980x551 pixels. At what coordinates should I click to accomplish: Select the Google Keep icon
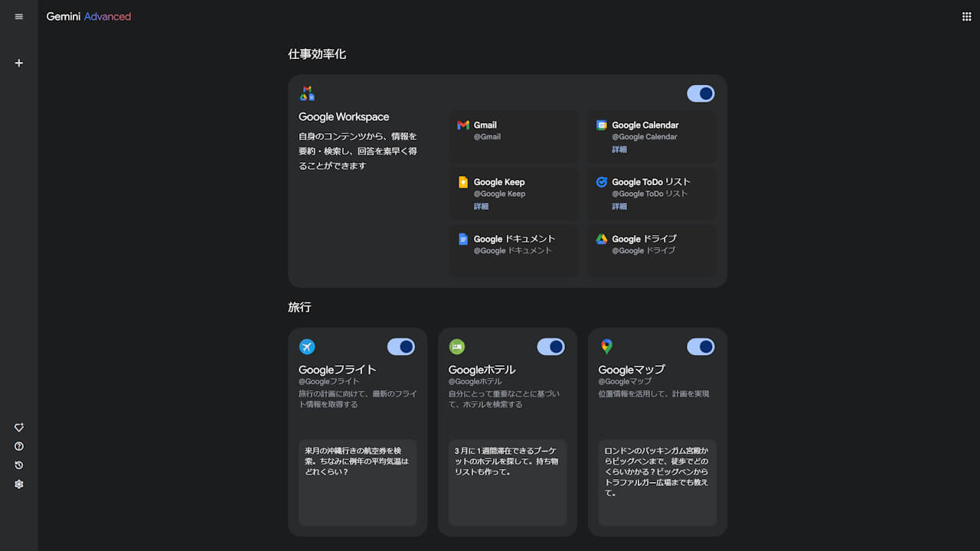[x=463, y=181]
